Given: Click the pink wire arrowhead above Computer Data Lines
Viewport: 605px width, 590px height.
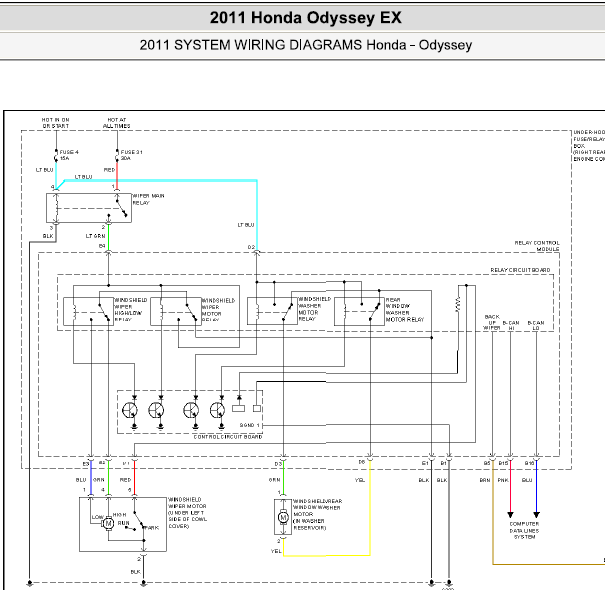Looking at the screenshot, I should pos(510,515).
